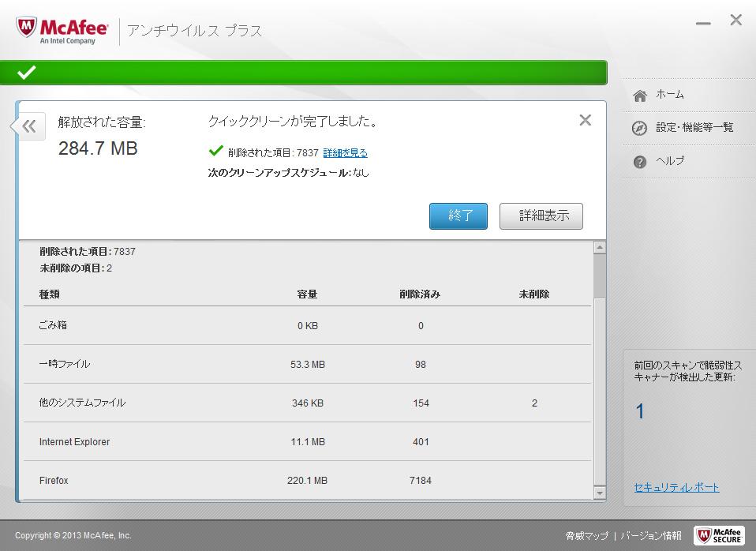Open 設定・機能等一覧 menu item

click(694, 127)
